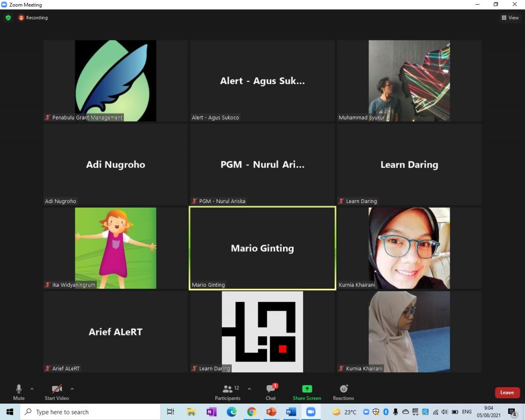
Task: Open the Chat panel
Action: [271, 392]
